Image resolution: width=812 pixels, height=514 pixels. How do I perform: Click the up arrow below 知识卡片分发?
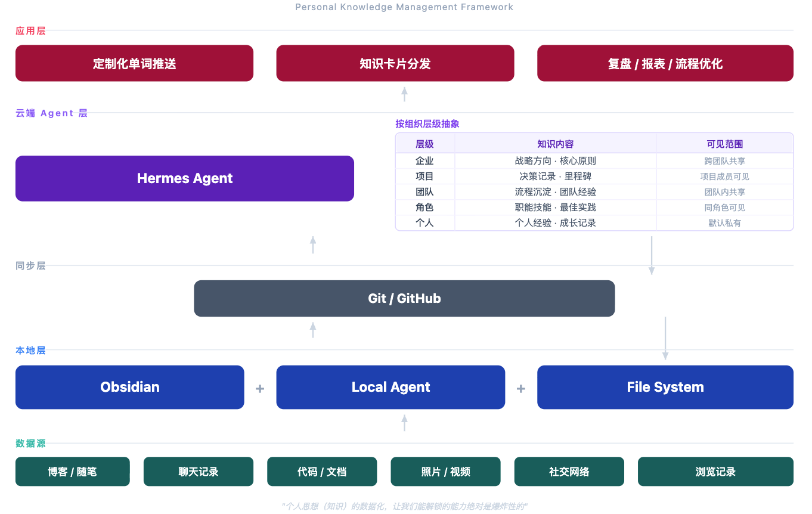tap(404, 94)
